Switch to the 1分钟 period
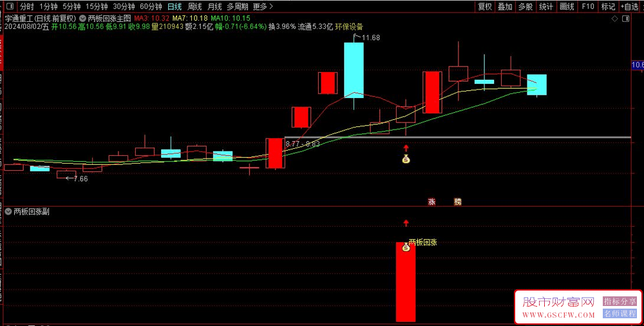The image size is (644, 326). click(x=48, y=6)
